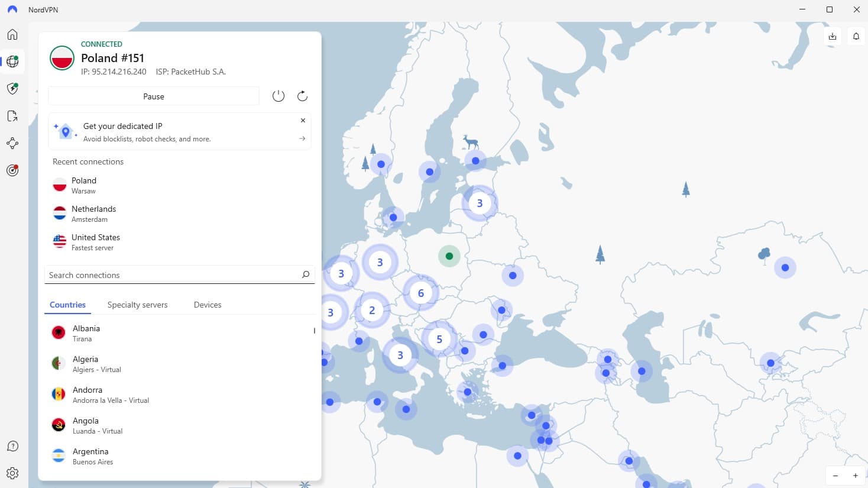868x488 pixels.
Task: Follow the dedicated IP banner arrow
Action: point(302,138)
